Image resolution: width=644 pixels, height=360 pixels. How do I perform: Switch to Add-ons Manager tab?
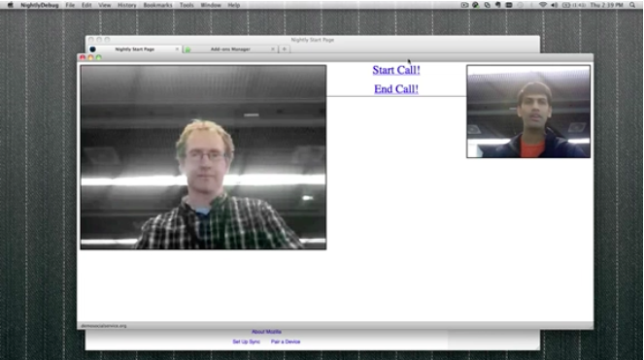click(x=230, y=49)
